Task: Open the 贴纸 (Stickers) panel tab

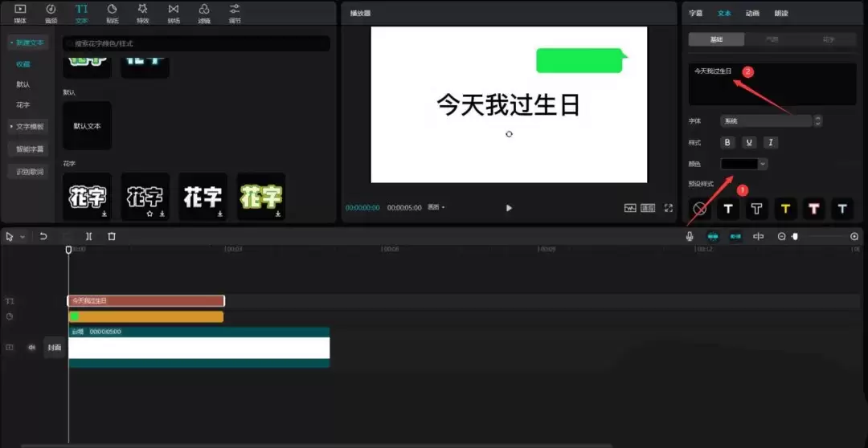Action: (x=112, y=14)
